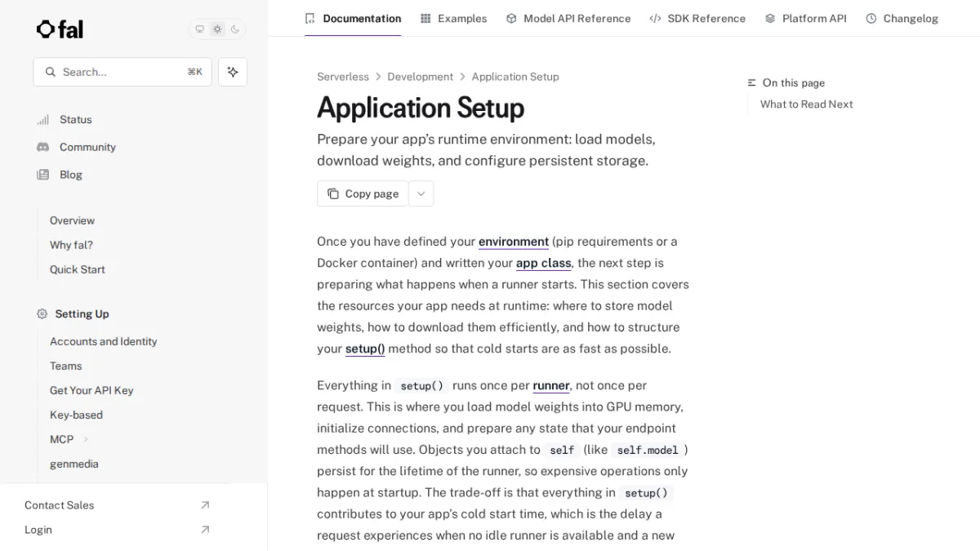
Task: Click the fal logo
Action: pos(60,29)
